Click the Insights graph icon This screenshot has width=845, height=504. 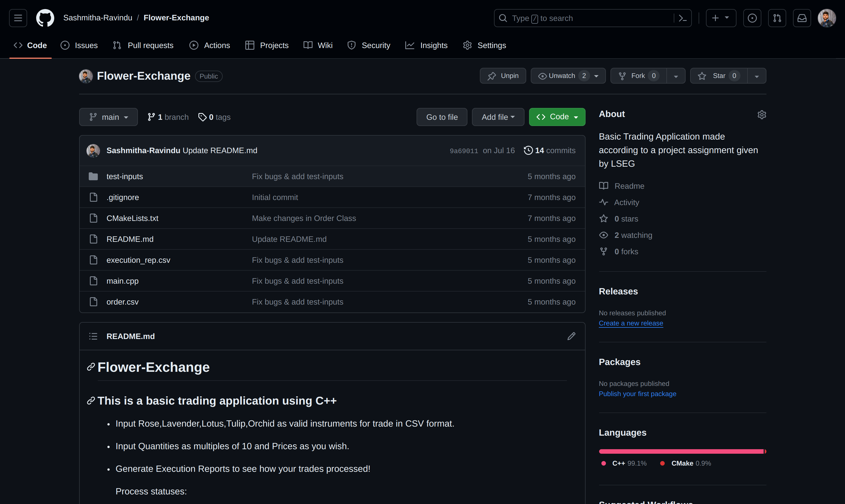pyautogui.click(x=409, y=45)
